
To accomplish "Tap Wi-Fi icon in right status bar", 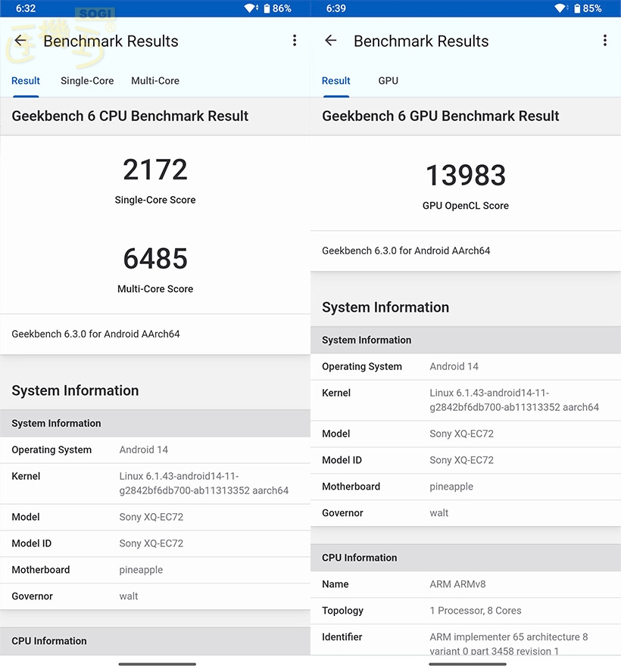I will point(561,8).
